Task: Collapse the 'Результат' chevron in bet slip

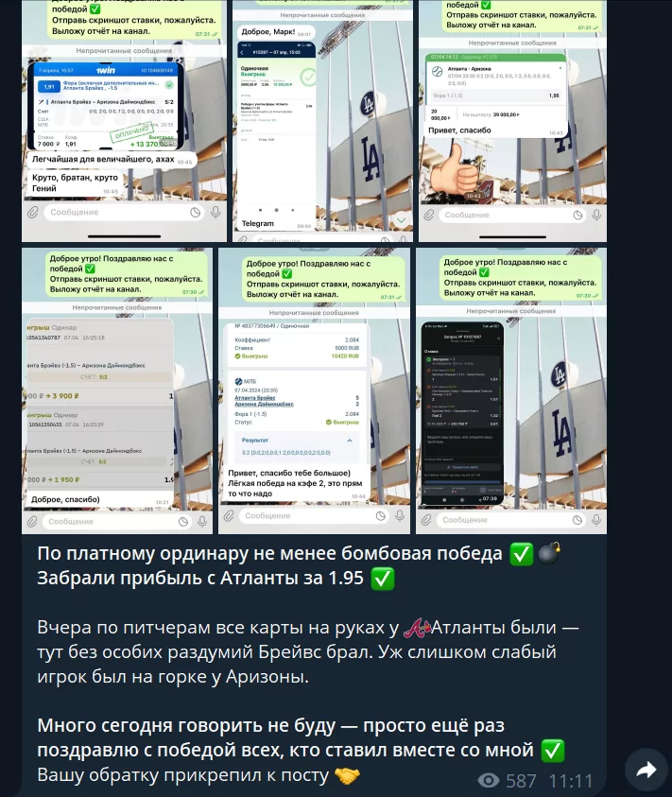Action: 350,441
